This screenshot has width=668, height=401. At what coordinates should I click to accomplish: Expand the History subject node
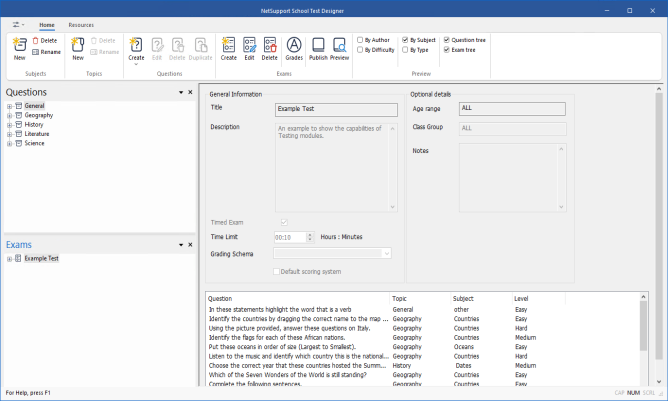coord(9,125)
